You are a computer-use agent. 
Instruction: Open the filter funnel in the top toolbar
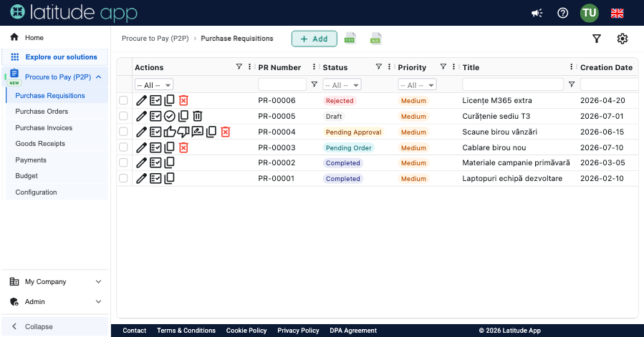(597, 39)
